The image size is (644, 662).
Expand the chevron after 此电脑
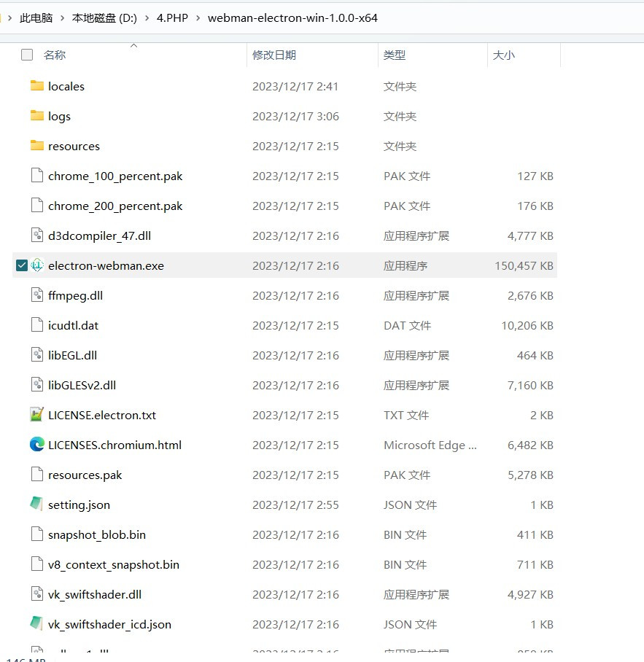click(63, 18)
